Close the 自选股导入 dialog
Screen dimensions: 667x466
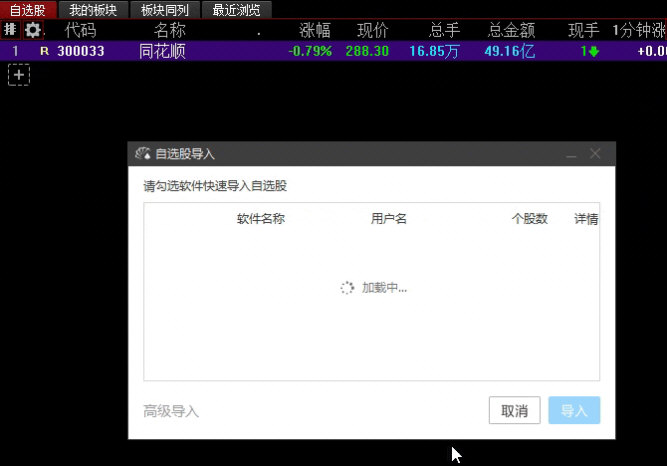tap(596, 154)
